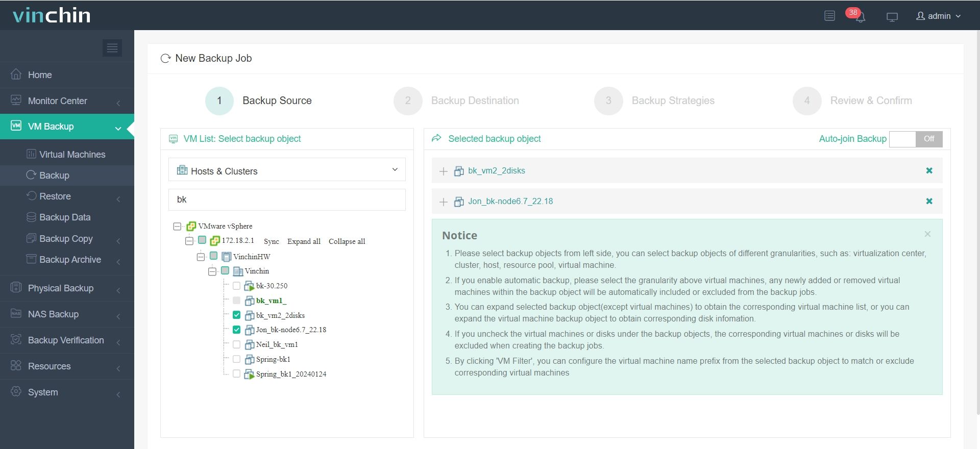
Task: Click the VM icon of selected bk_vm2_2disks
Action: tap(459, 171)
